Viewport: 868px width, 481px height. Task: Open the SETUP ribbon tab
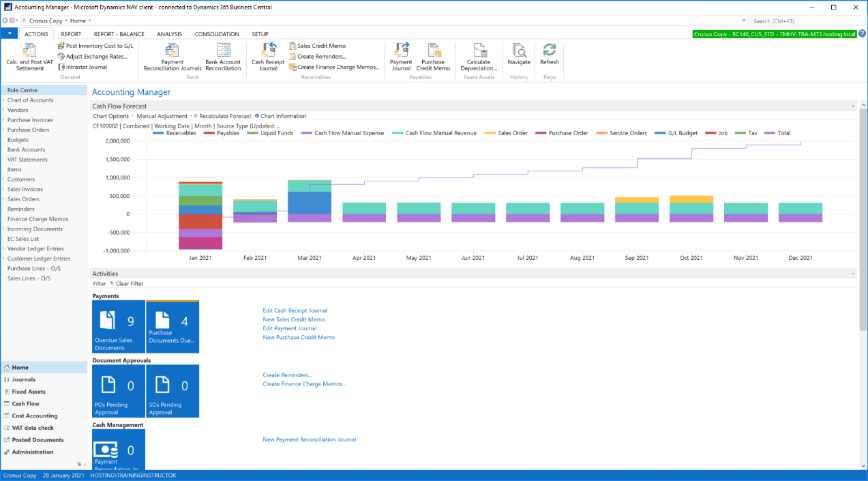point(260,34)
